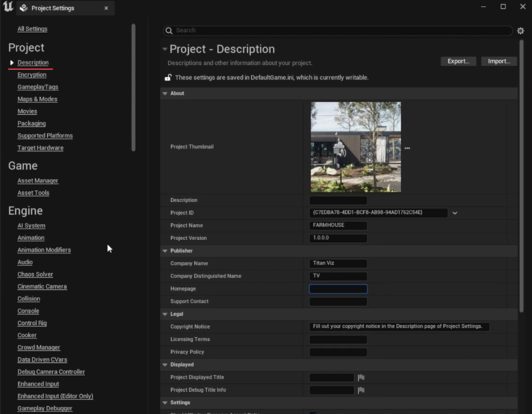
Task: Click the Licensing Terms field
Action: pyautogui.click(x=338, y=340)
